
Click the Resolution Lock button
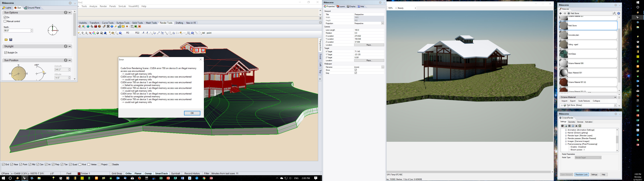click(581, 174)
